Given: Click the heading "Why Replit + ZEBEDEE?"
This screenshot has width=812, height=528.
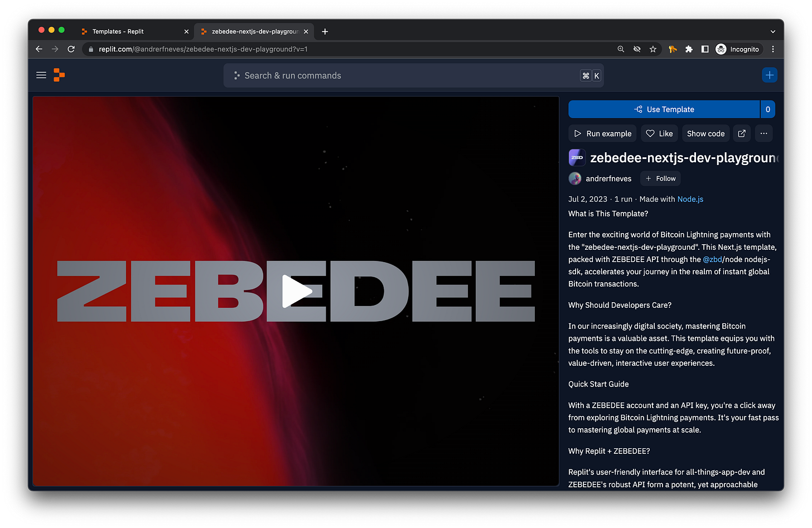Looking at the screenshot, I should pos(609,451).
